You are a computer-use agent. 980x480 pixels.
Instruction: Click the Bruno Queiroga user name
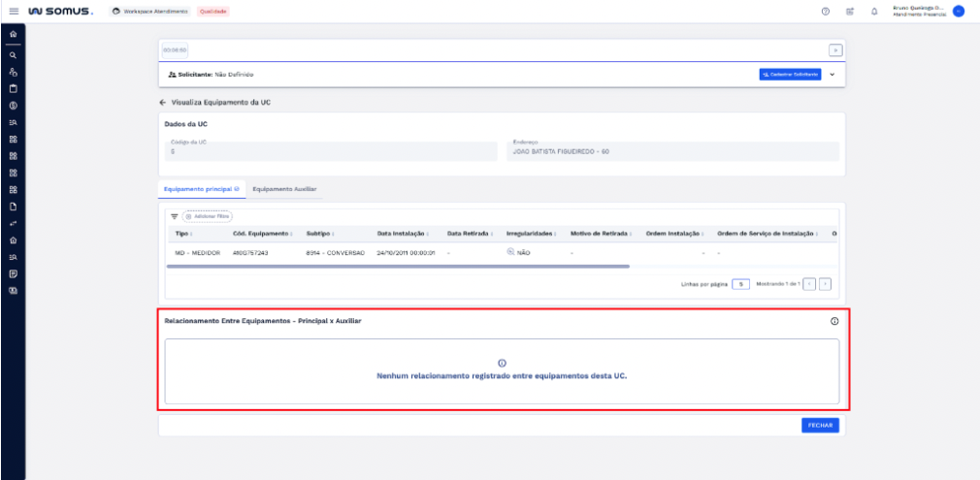click(x=920, y=8)
